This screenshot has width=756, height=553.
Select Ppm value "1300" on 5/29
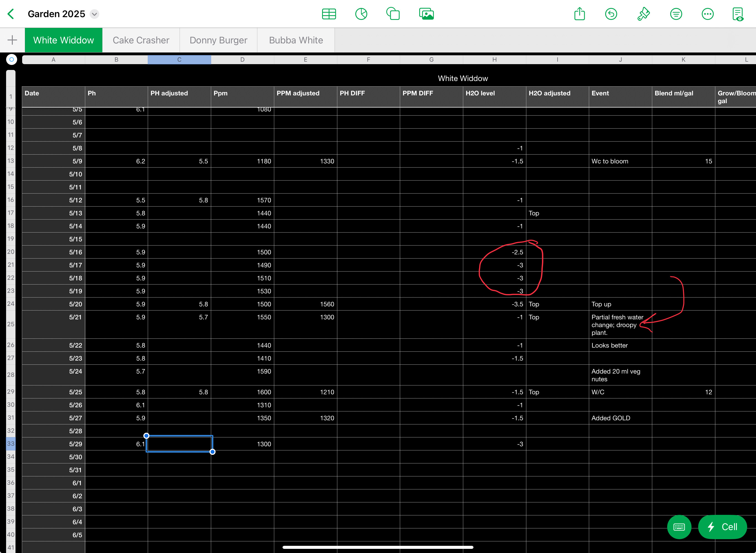coord(242,444)
